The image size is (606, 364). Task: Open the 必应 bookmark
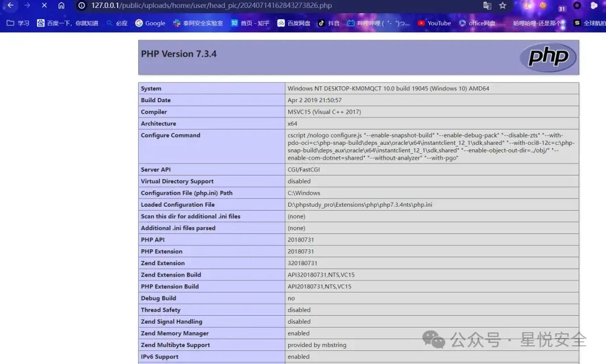[x=117, y=23]
